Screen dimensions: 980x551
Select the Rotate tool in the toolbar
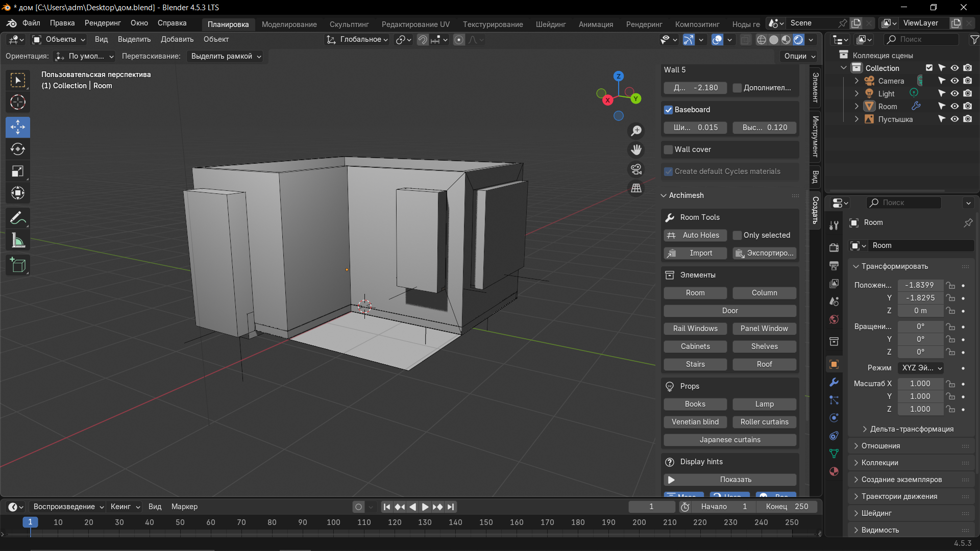point(18,149)
